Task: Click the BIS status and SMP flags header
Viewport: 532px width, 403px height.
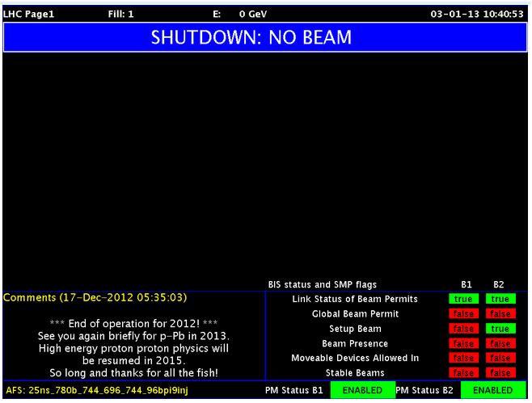Action: (x=322, y=284)
